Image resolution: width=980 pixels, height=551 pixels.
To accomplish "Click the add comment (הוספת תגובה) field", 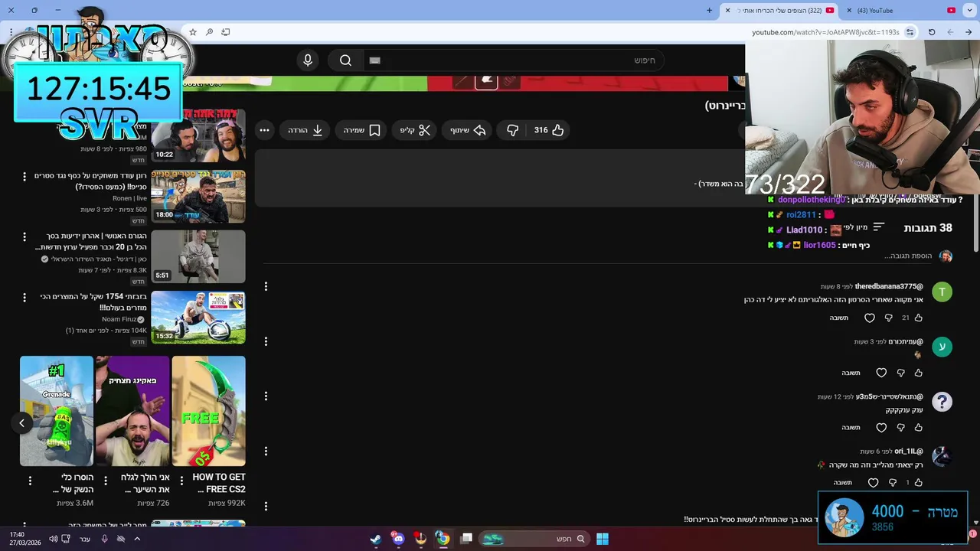I will pyautogui.click(x=909, y=256).
